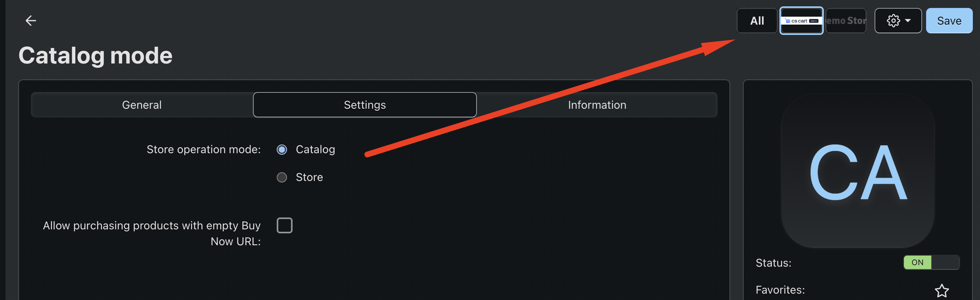Click the Status label text
The image size is (980, 300).
point(773,263)
